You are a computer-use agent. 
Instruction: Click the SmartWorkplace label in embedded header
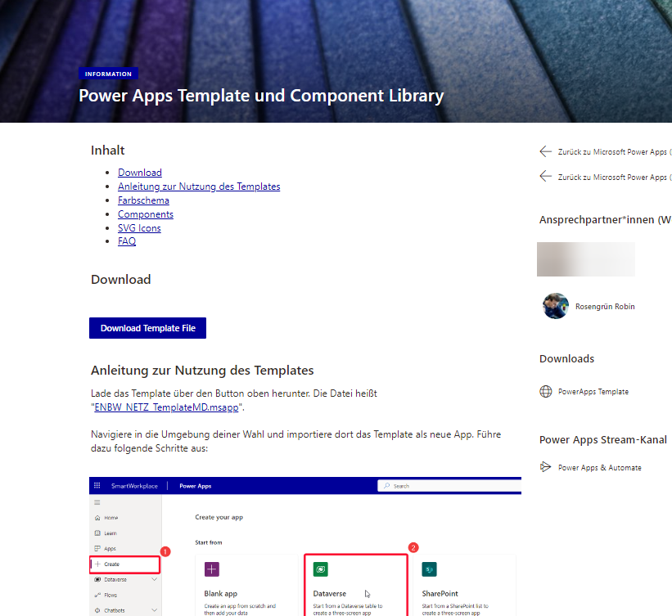pyautogui.click(x=134, y=486)
